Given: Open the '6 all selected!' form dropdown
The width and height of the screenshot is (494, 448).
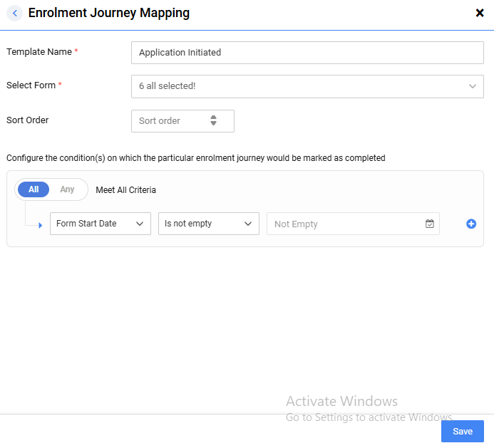Looking at the screenshot, I should 299,86.
